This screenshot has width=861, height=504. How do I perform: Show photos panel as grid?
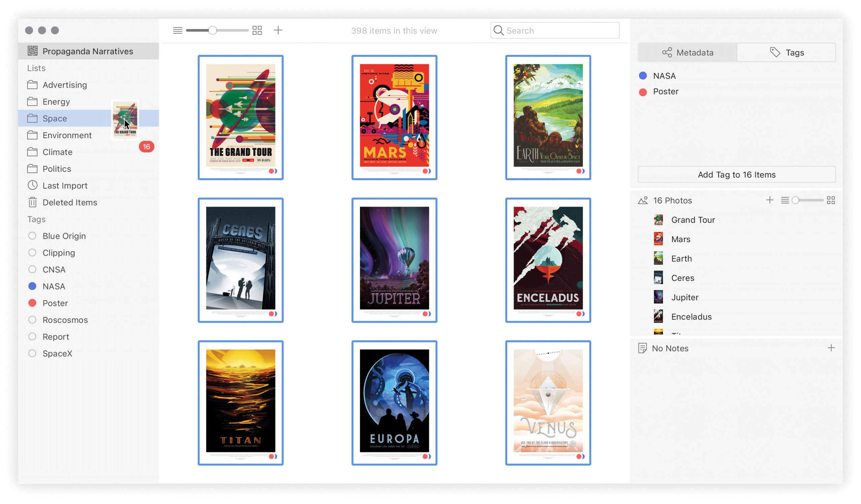831,200
